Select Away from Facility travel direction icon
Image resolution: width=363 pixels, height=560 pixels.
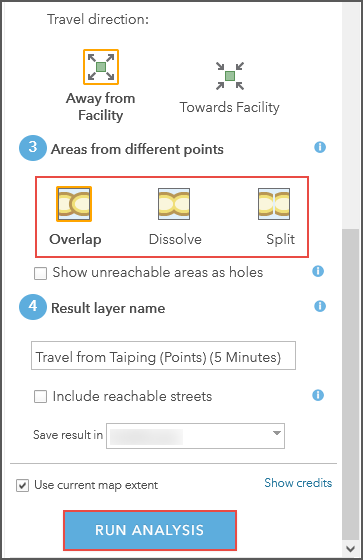click(x=101, y=67)
